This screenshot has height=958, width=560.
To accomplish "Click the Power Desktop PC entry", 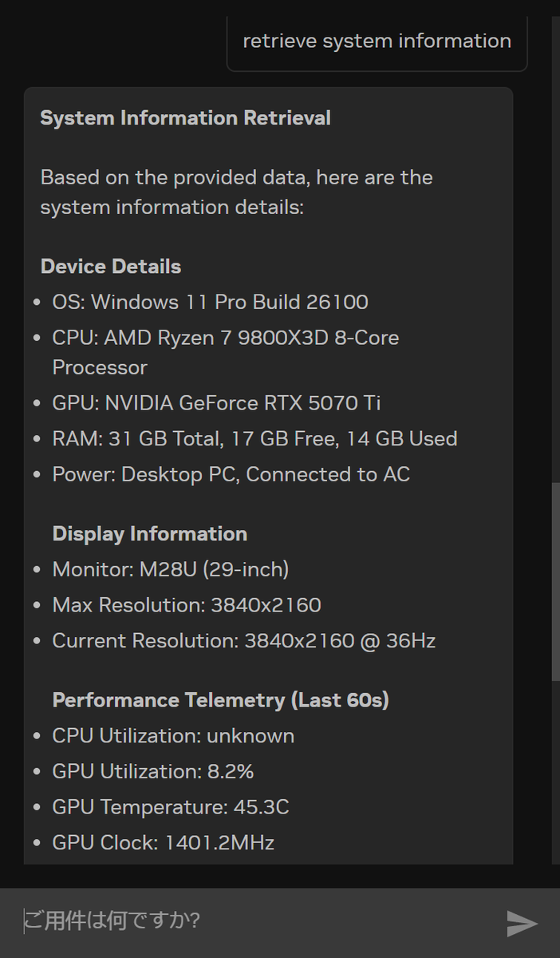I will tap(231, 475).
